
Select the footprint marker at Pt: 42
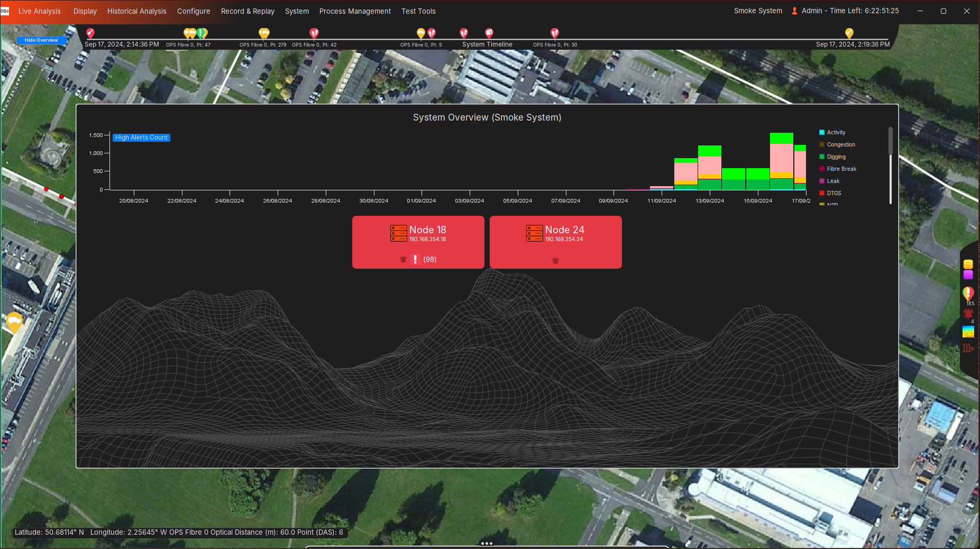314,34
